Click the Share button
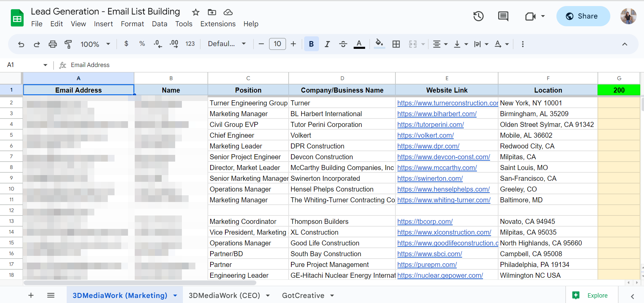 583,16
